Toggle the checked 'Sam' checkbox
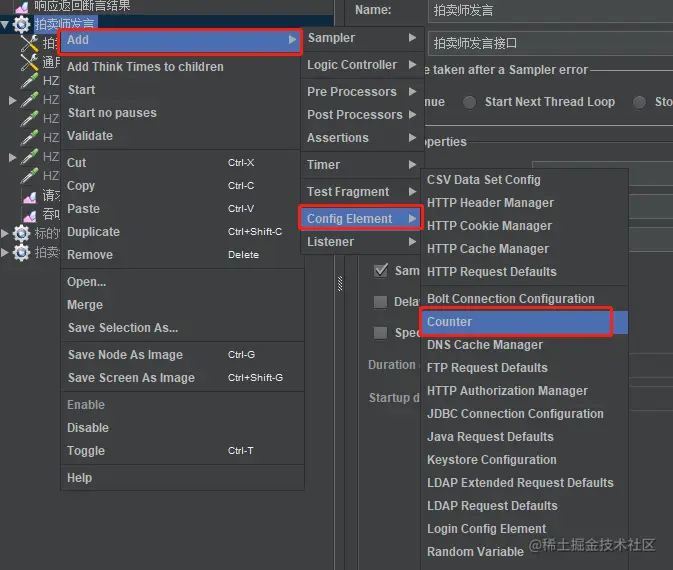This screenshot has height=570, width=673. tap(381, 271)
